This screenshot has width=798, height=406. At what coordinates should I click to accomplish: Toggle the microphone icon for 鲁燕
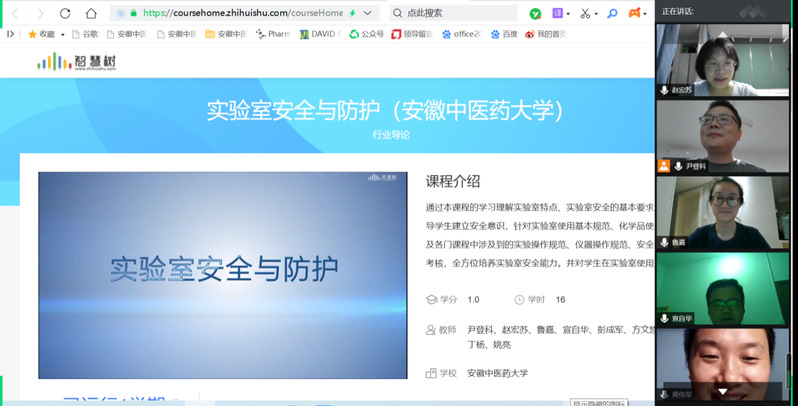click(664, 243)
